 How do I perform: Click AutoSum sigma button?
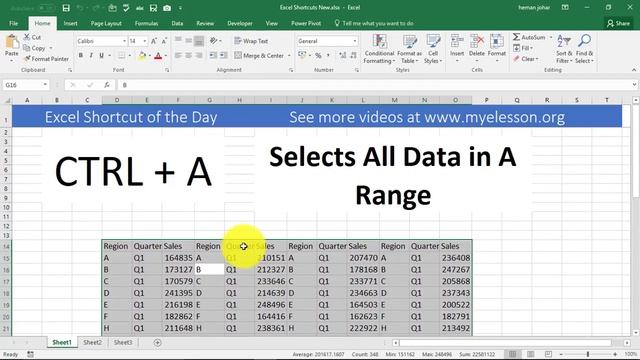click(529, 37)
